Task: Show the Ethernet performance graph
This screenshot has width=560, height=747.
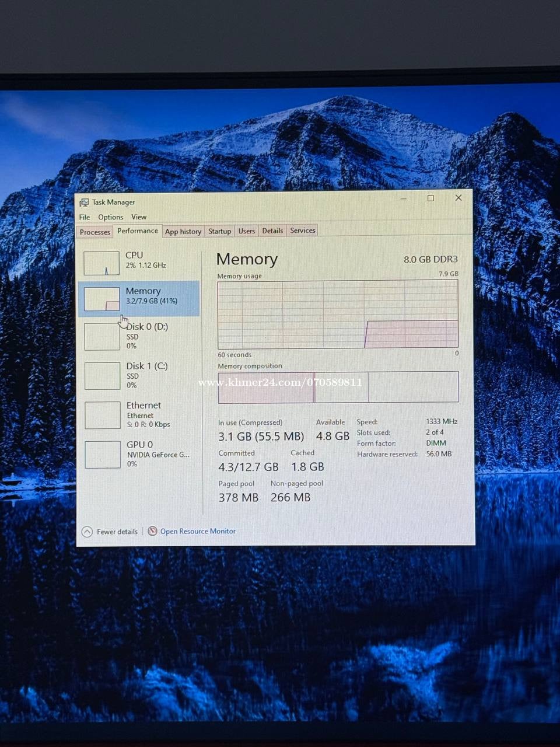Action: click(x=143, y=414)
